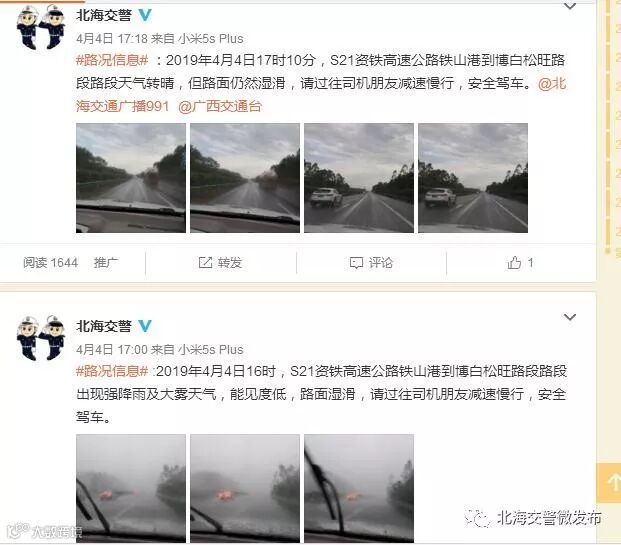Image resolution: width=621 pixels, height=545 pixels.
Task: Open 评论 comments on the first post
Action: [371, 262]
